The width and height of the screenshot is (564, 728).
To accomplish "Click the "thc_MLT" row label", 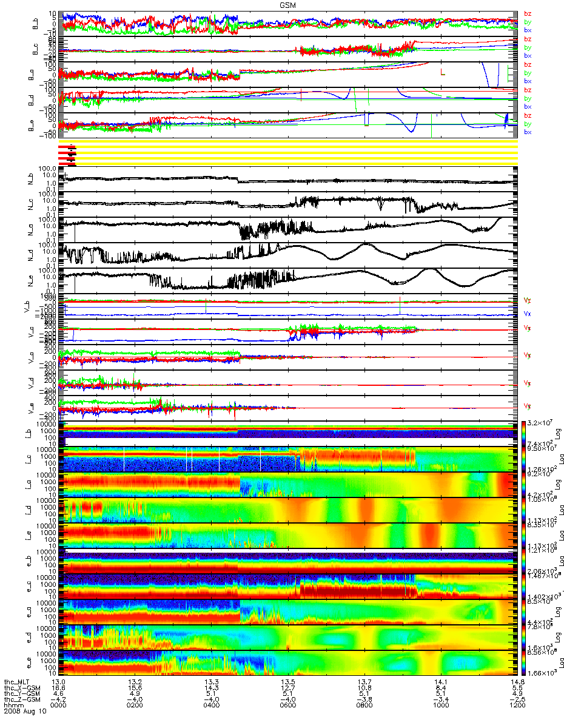I will point(18,683).
